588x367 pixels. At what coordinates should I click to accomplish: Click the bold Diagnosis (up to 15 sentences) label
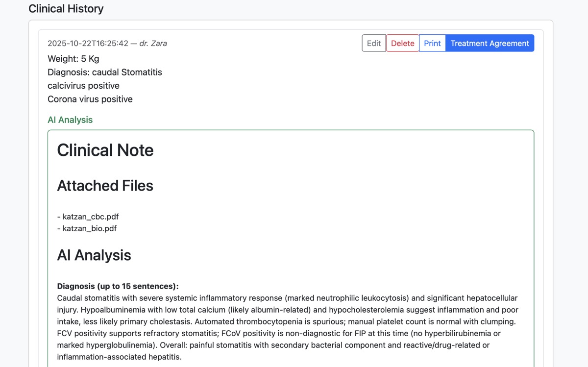[118, 286]
